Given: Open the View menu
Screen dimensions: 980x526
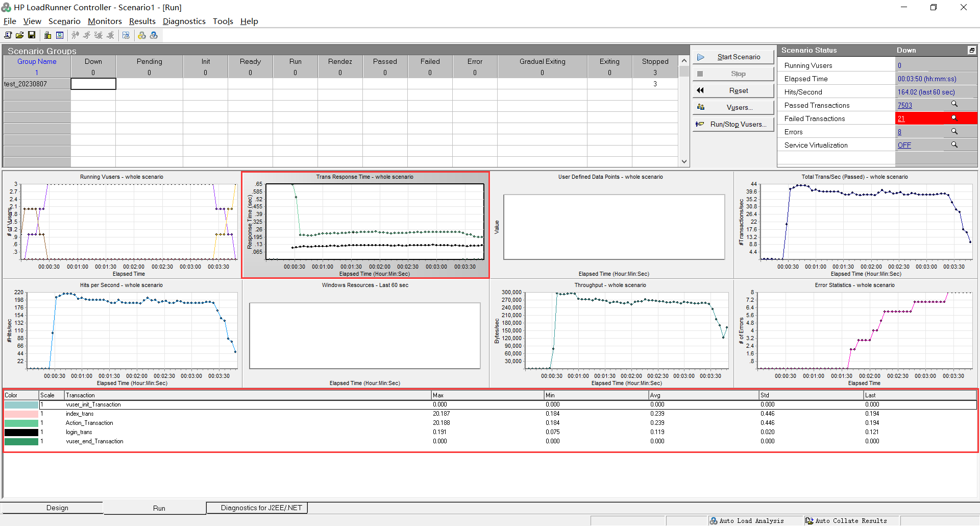Looking at the screenshot, I should (32, 21).
